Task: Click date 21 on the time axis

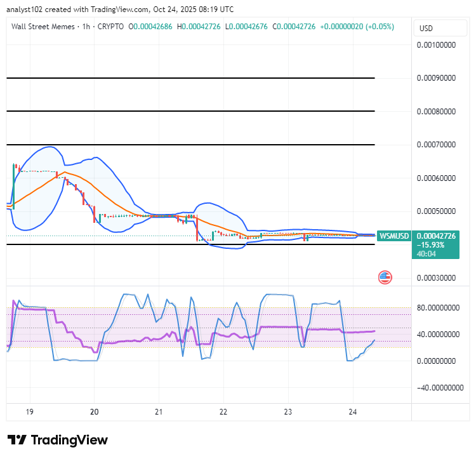Action: point(159,412)
